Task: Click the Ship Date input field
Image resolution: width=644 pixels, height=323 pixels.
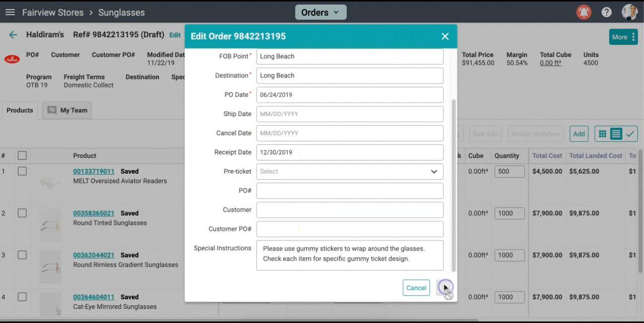Action: pyautogui.click(x=350, y=114)
